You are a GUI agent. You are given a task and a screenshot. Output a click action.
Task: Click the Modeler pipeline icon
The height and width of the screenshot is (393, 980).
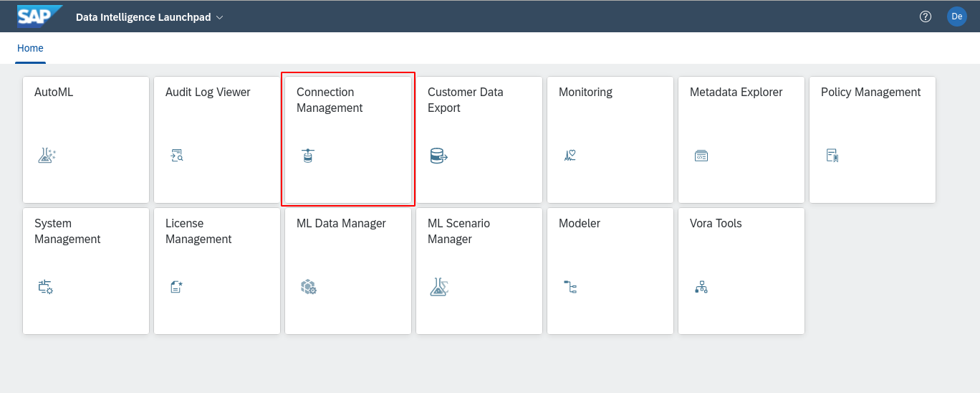pyautogui.click(x=570, y=287)
